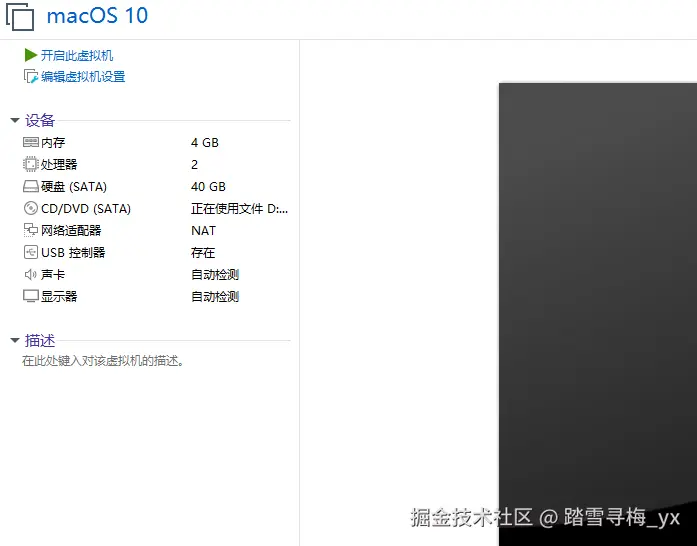Click the 正在使用文件 D:... value
The image size is (697, 546).
(x=239, y=209)
